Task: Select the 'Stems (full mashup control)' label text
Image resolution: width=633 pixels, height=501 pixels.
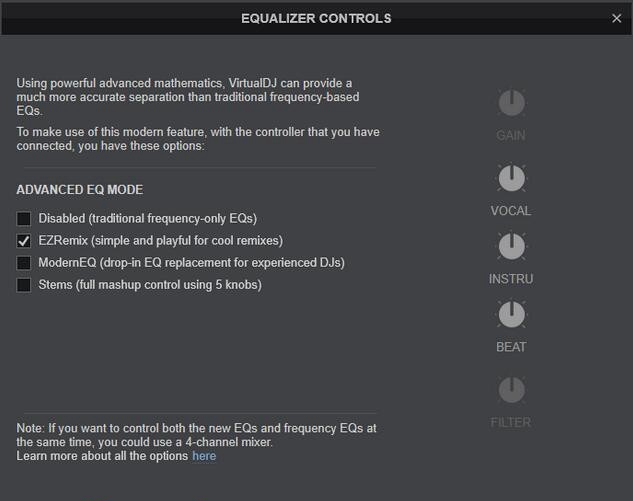Action: [x=150, y=285]
